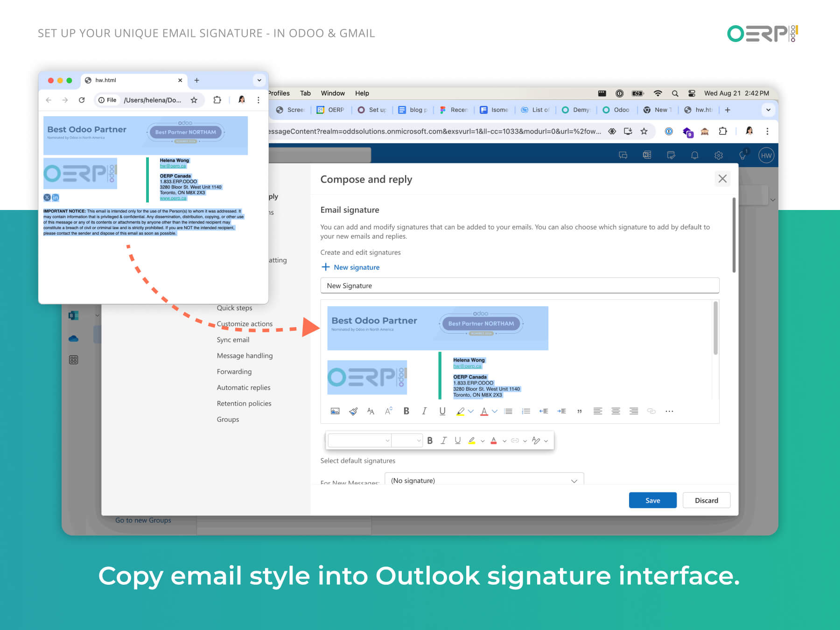Open Outlook Settings gear icon
The height and width of the screenshot is (630, 840).
click(x=718, y=155)
